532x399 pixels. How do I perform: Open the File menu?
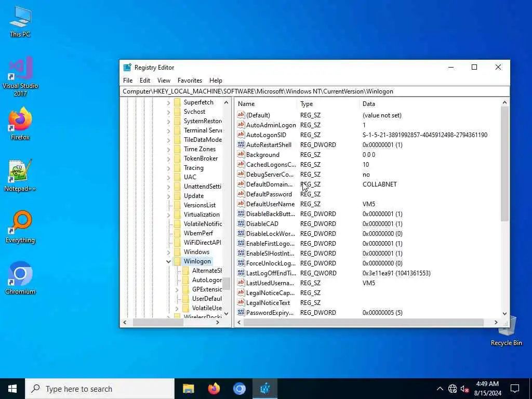pos(128,81)
